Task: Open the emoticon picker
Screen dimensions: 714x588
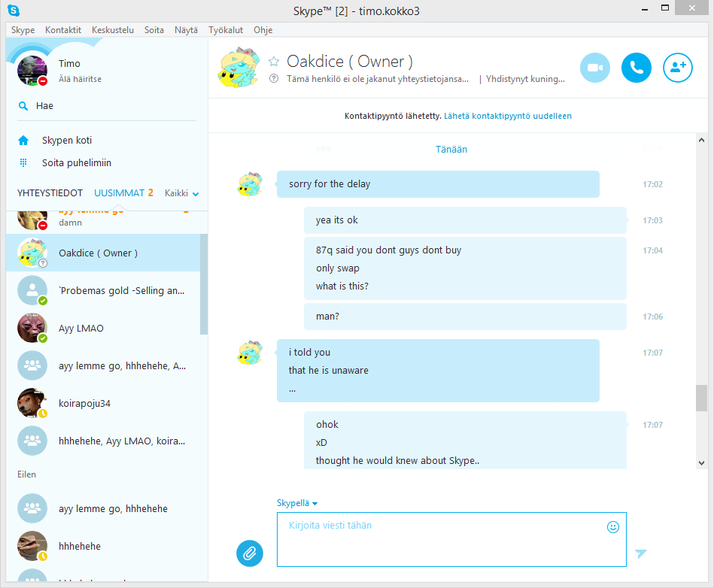Action: tap(613, 527)
